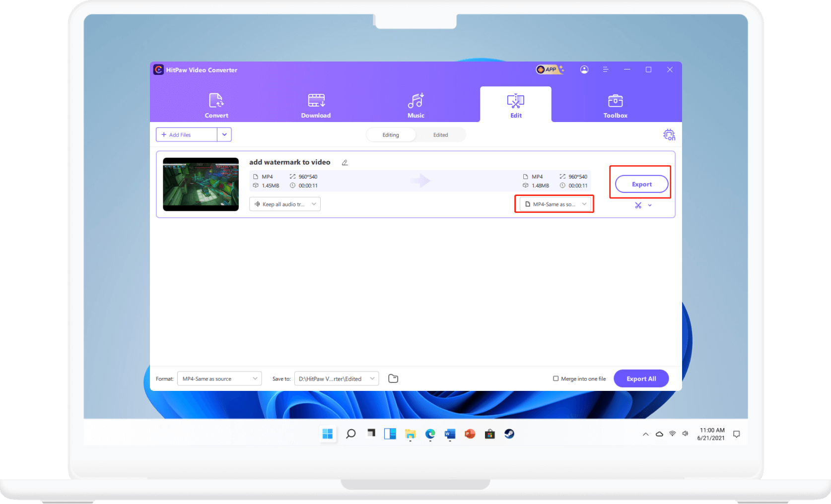
Task: Open File Explorer from taskbar
Action: pos(410,434)
